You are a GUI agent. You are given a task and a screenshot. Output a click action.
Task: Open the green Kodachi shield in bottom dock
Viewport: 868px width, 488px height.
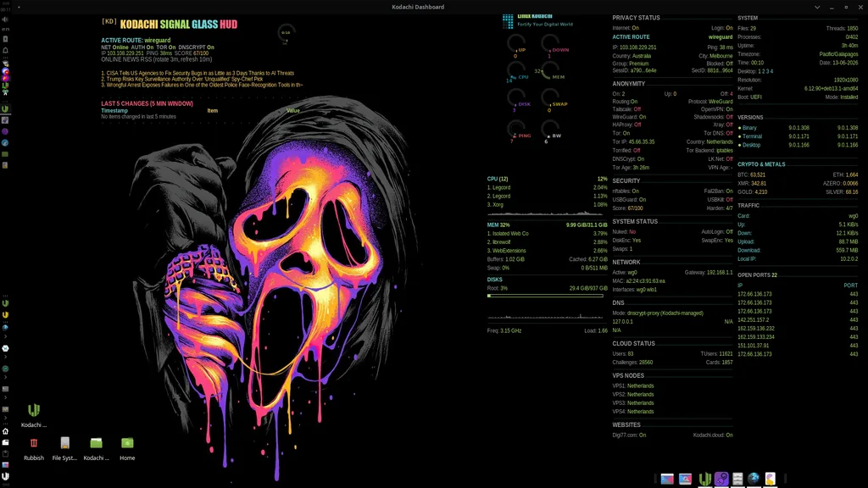pyautogui.click(x=704, y=479)
